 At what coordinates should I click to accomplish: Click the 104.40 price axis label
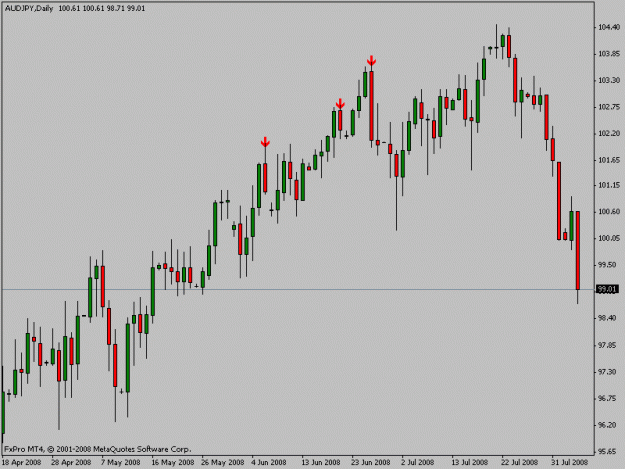(x=609, y=27)
